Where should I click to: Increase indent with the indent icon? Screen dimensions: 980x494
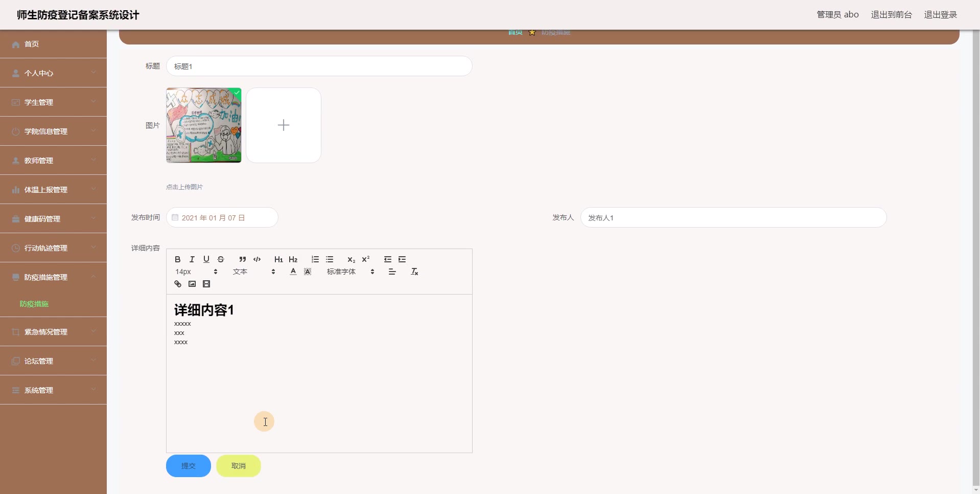coord(402,259)
